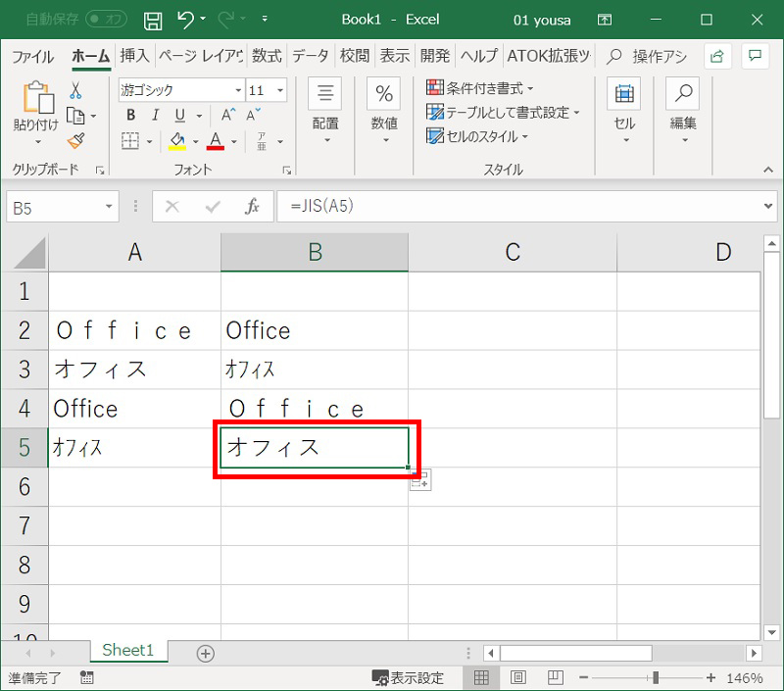
Task: Open fill color dropdown arrow
Action: click(195, 141)
